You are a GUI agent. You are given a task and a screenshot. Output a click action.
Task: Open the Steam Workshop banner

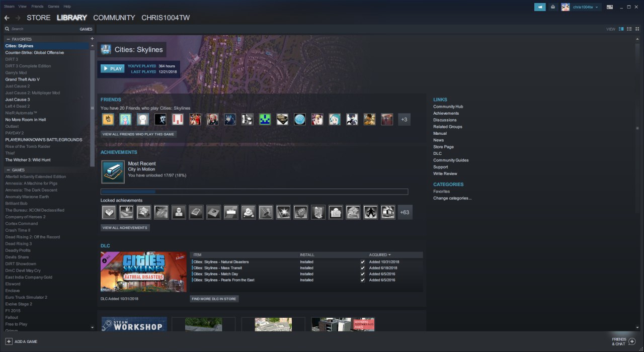134,324
